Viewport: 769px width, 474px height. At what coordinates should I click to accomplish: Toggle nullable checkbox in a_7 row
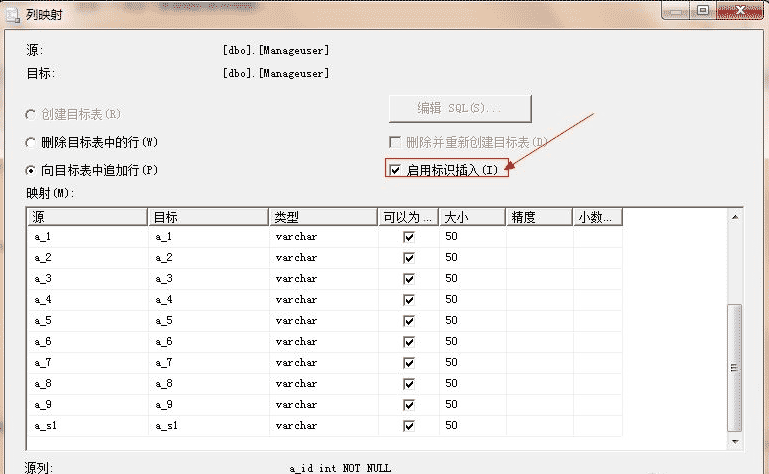[x=409, y=363]
